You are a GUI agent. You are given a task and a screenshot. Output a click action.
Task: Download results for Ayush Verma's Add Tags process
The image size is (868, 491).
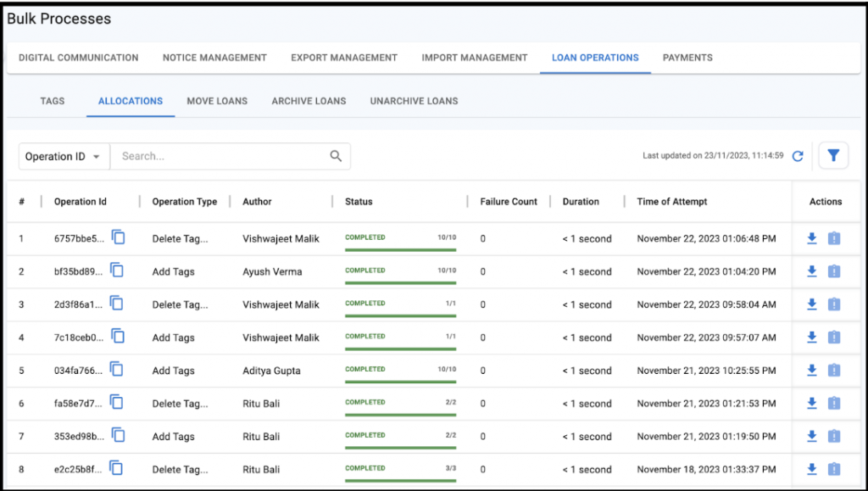point(811,271)
